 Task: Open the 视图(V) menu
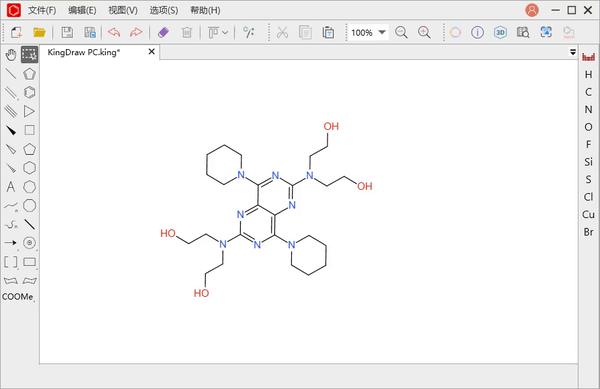123,10
